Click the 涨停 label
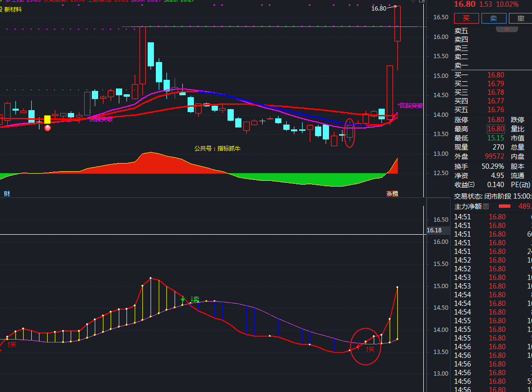This screenshot has height=392, width=532. pos(461,120)
